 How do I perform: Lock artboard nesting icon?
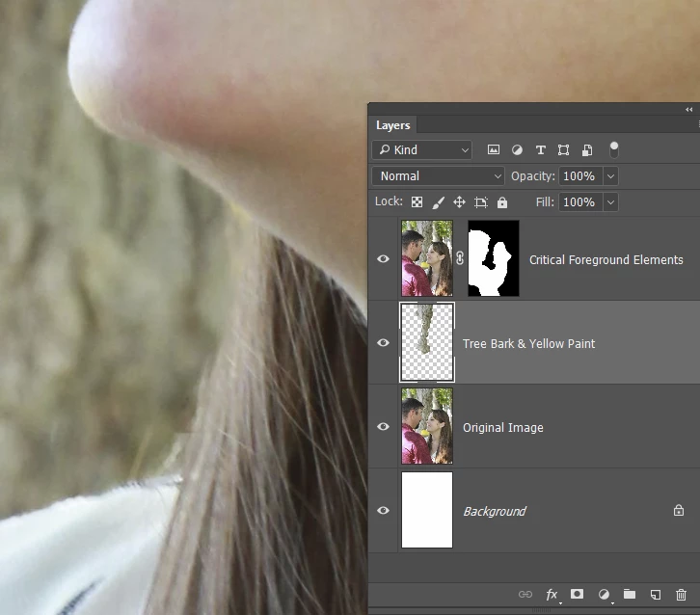pos(481,202)
